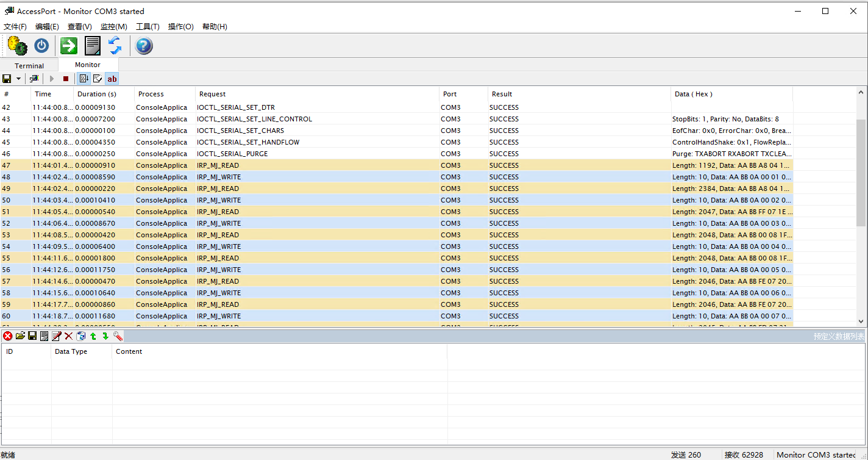Click the Result column header
Image resolution: width=868 pixels, height=460 pixels.
pos(579,94)
